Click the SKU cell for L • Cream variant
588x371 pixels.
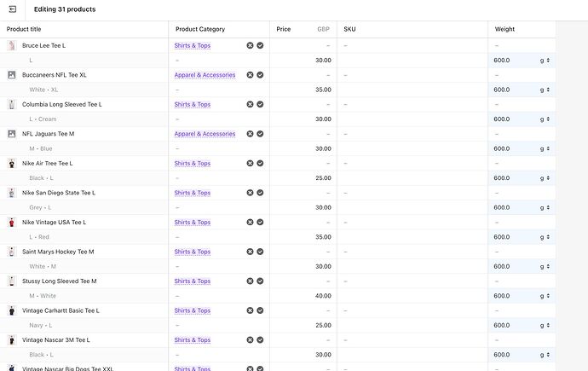[412, 119]
